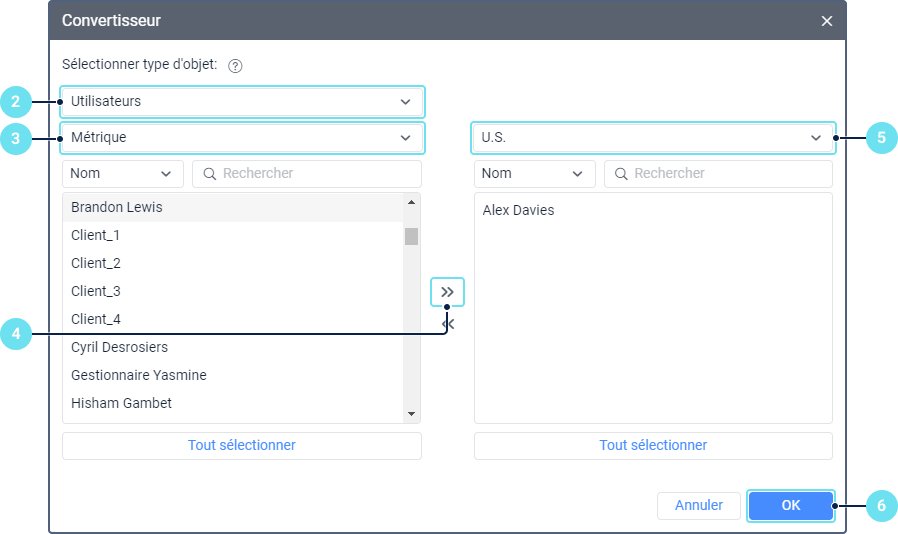Open the Utilisateurs object type dropdown
898x534 pixels.
point(242,102)
